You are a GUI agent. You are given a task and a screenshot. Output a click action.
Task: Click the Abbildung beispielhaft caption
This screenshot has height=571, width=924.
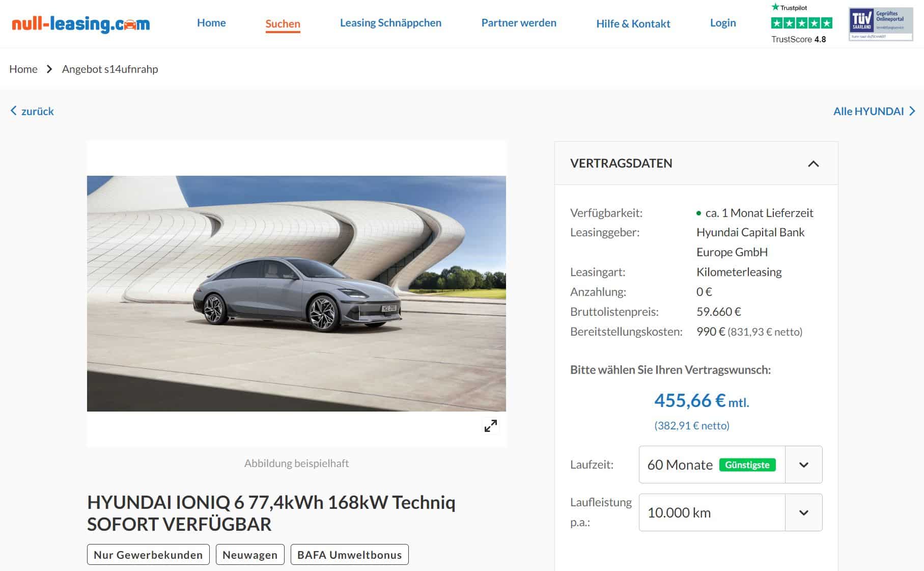pyautogui.click(x=296, y=463)
